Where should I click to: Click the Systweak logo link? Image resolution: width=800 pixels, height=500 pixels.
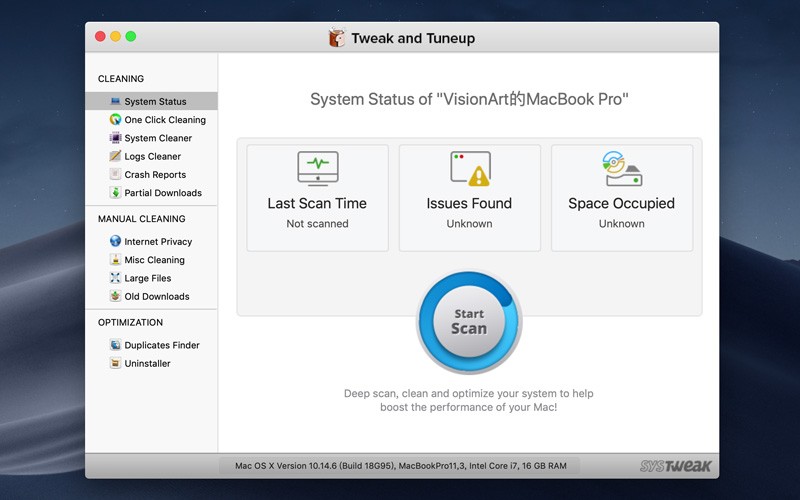click(x=676, y=466)
